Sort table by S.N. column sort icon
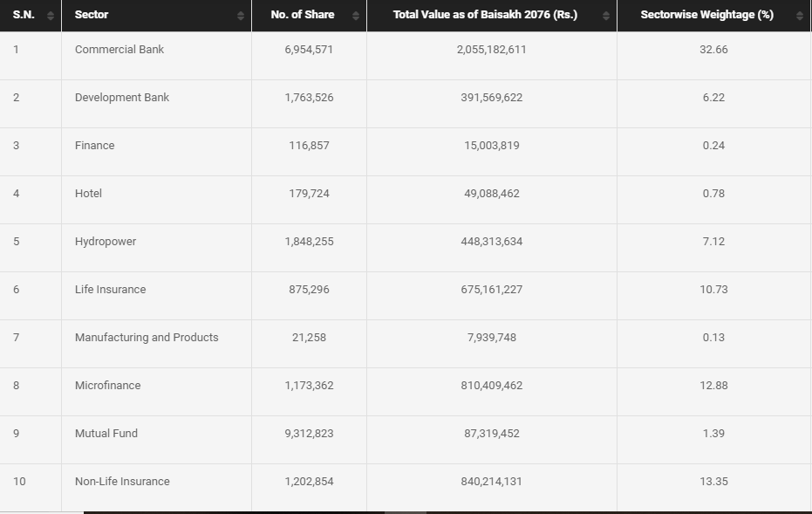This screenshot has width=812, height=514. (51, 16)
